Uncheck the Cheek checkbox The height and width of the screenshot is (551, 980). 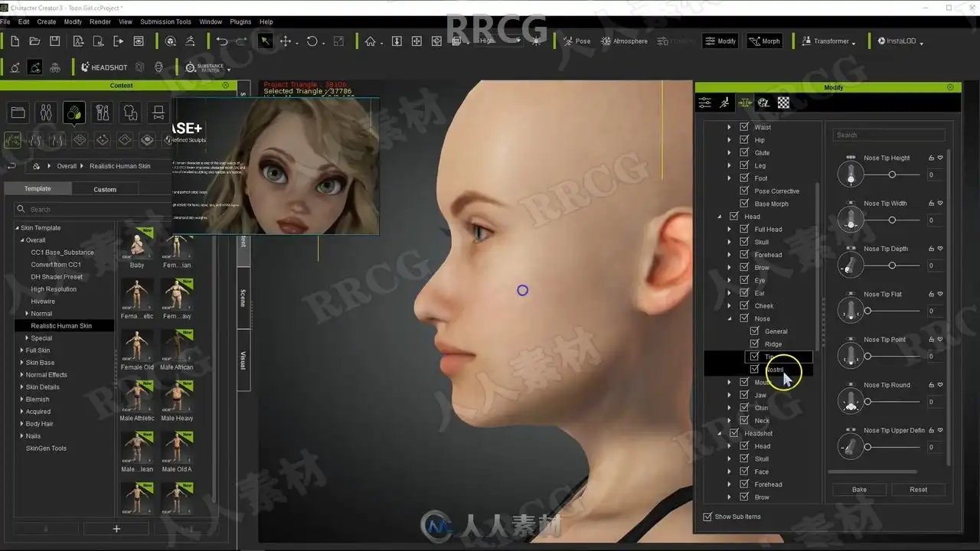(744, 305)
